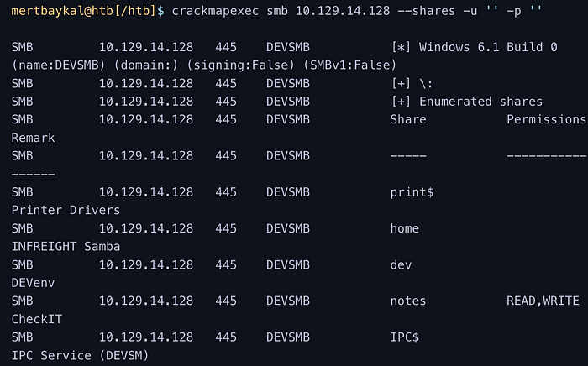The image size is (588, 366).
Task: Click the print$ share name
Action: click(412, 192)
